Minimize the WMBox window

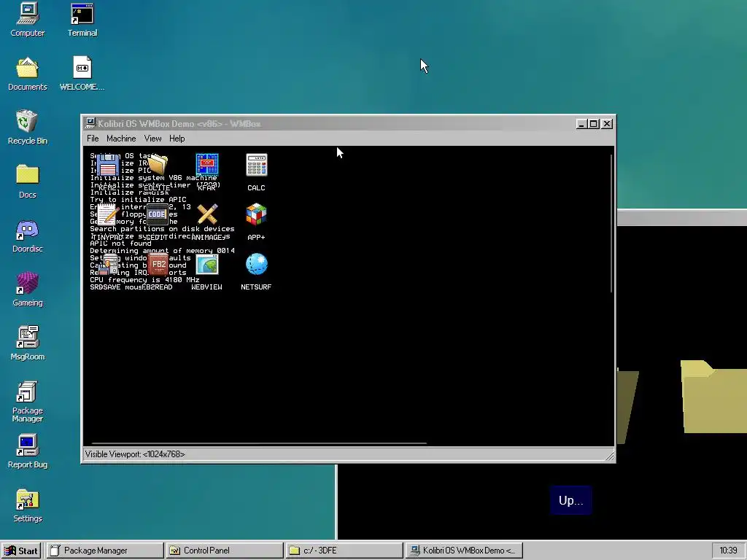581,124
